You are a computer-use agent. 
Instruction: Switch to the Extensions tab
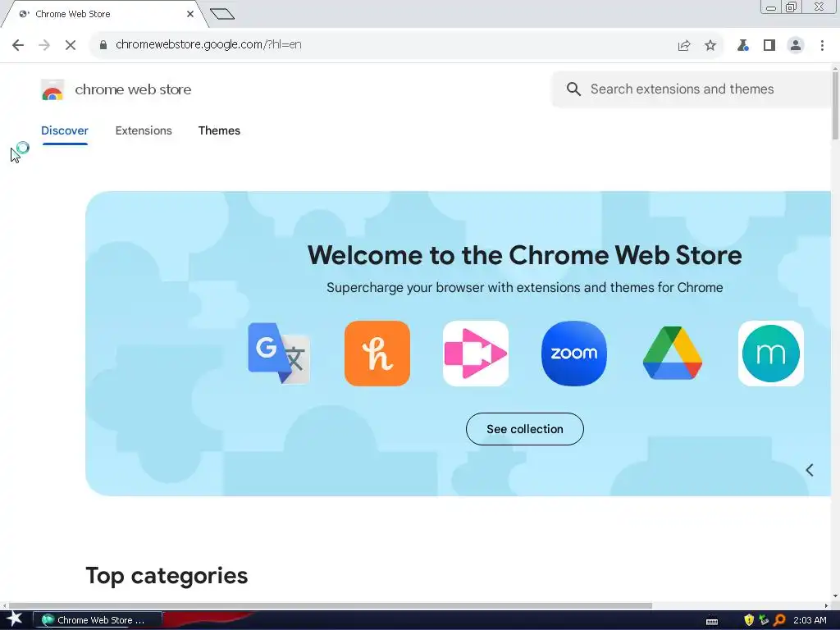pyautogui.click(x=144, y=130)
